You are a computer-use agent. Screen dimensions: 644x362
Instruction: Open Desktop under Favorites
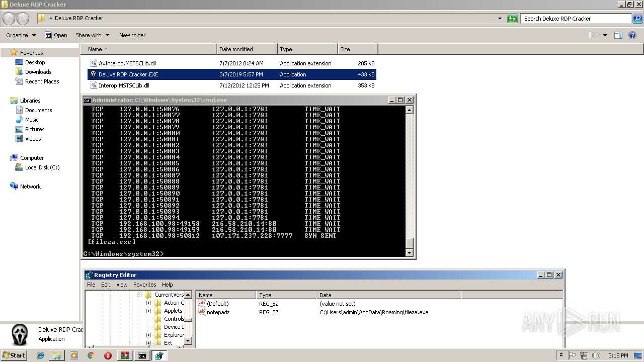pos(30,62)
